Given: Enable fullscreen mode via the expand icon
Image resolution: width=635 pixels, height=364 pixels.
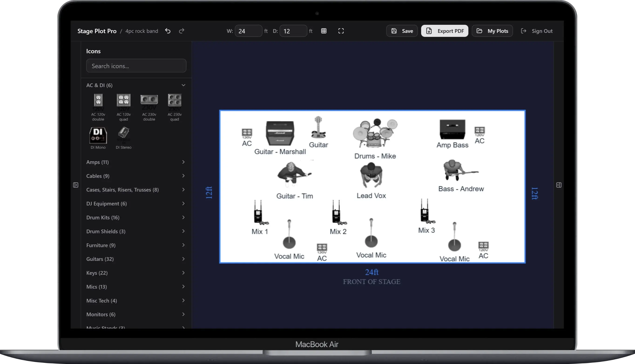Looking at the screenshot, I should click(x=341, y=30).
